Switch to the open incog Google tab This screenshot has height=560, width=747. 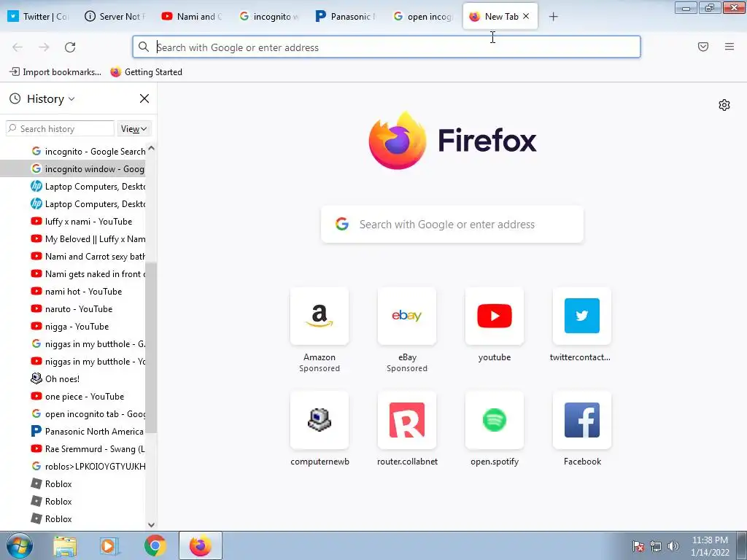pos(423,16)
